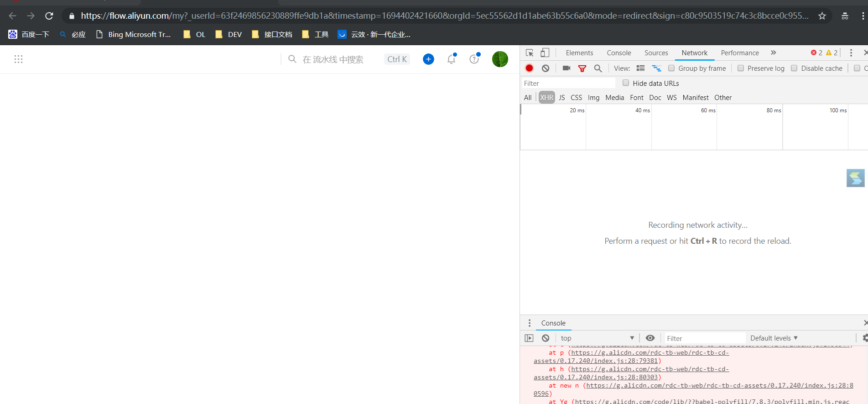Screen dimensions: 868x404
Task: Go back to the previous page
Action: pyautogui.click(x=13, y=16)
